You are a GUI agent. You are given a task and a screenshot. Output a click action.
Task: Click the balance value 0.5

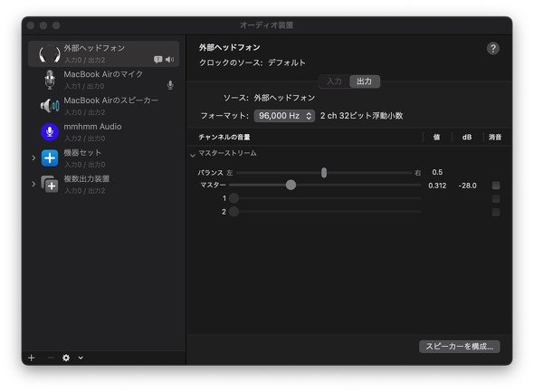click(437, 172)
